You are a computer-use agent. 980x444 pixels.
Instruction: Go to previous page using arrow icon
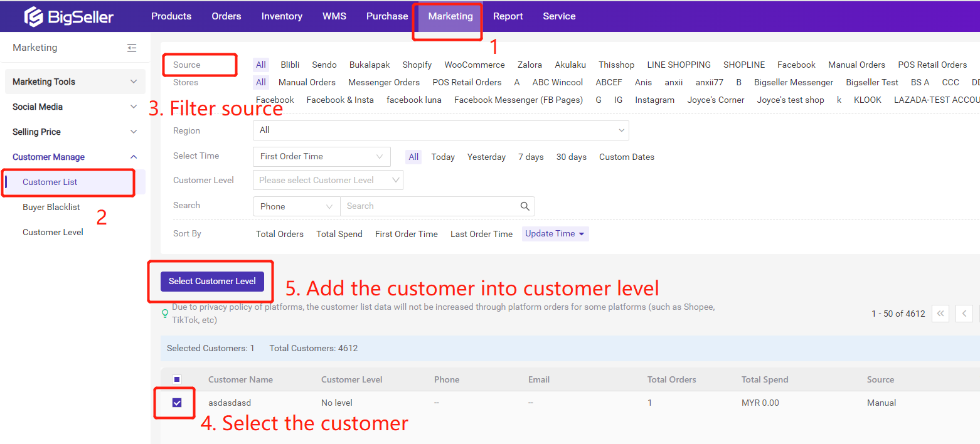click(964, 313)
